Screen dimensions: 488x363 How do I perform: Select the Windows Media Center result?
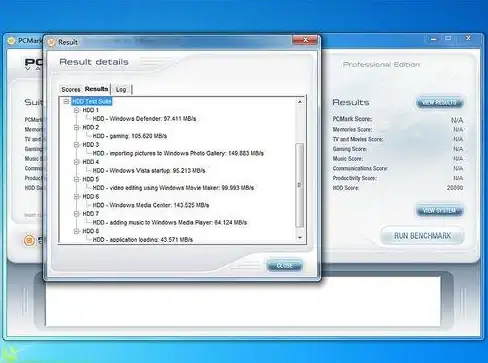click(x=151, y=205)
